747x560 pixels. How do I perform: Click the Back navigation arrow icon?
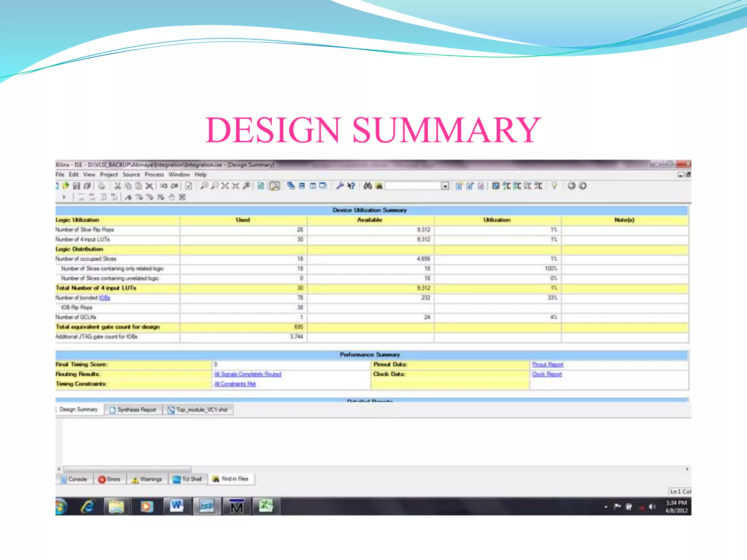click(572, 186)
